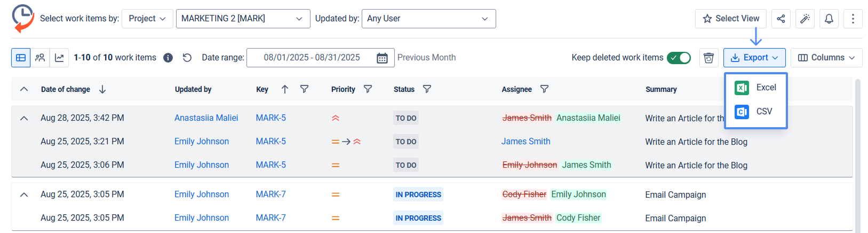Viewport: 868px width, 233px height.
Task: Expand the Any User dropdown
Action: point(428,19)
